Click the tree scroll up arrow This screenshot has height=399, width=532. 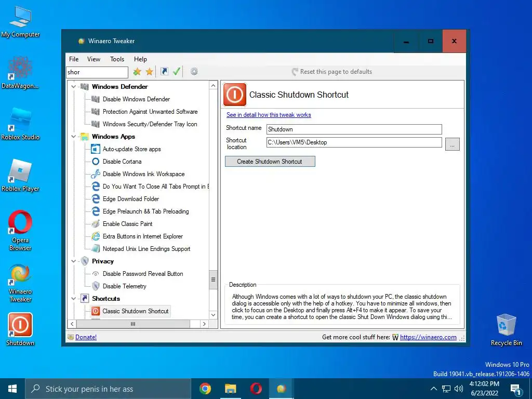[214, 86]
